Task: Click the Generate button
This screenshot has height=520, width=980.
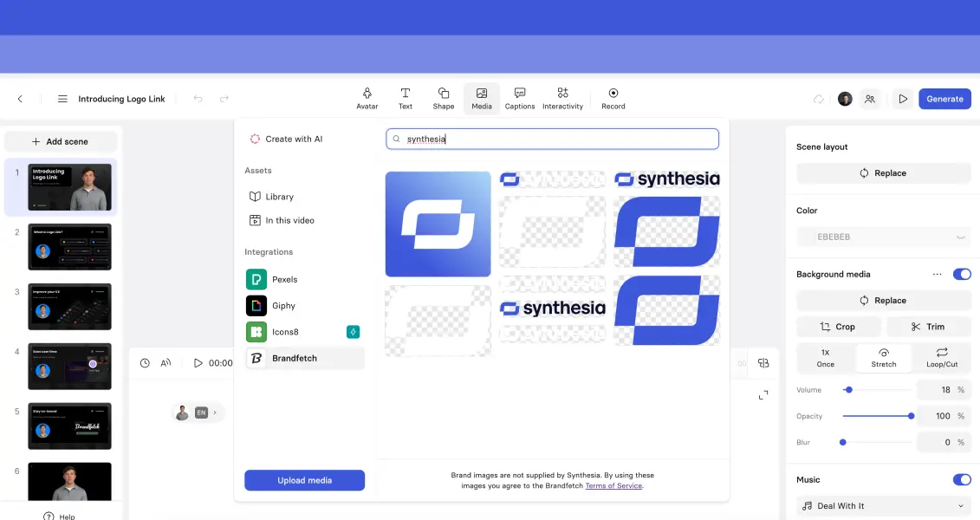Action: (x=944, y=99)
